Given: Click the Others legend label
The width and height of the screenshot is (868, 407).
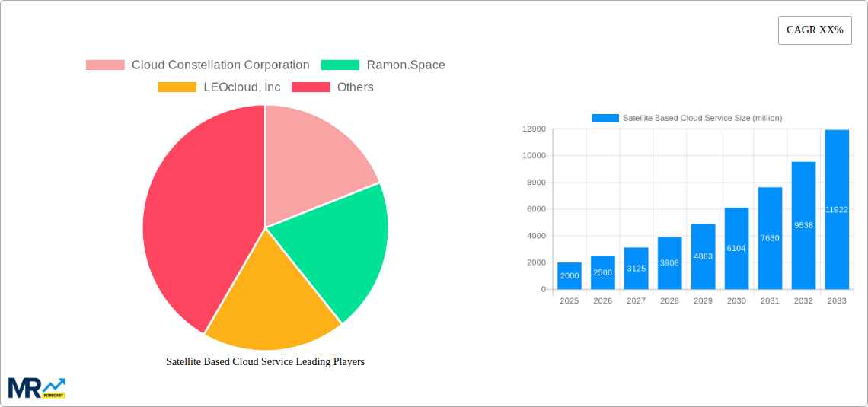Looking at the screenshot, I should [x=356, y=87].
